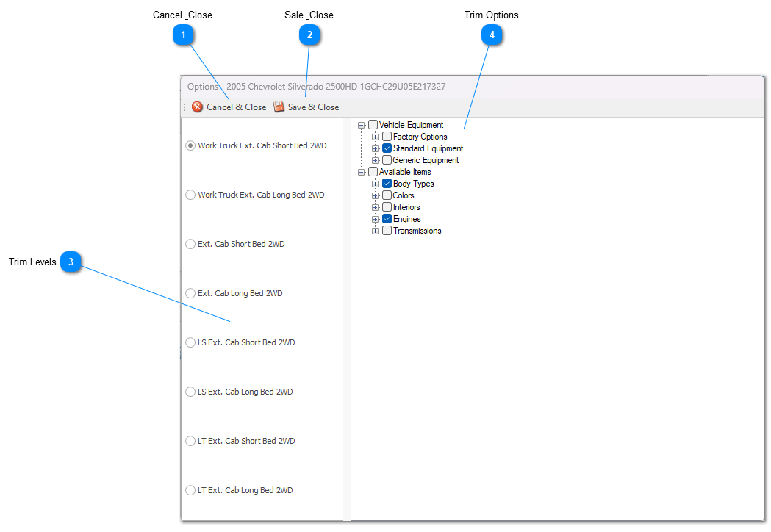Enable the Colors checkbox
Viewport: 771px width, 532px height.
coord(387,195)
